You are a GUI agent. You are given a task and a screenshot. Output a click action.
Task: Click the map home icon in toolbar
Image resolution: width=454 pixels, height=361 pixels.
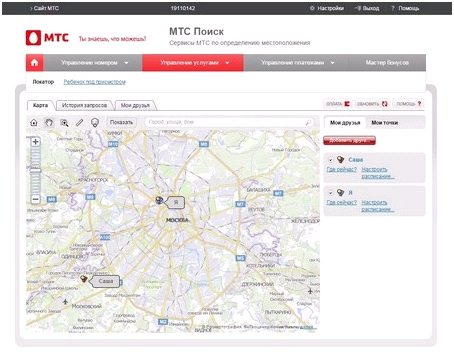tap(34, 123)
